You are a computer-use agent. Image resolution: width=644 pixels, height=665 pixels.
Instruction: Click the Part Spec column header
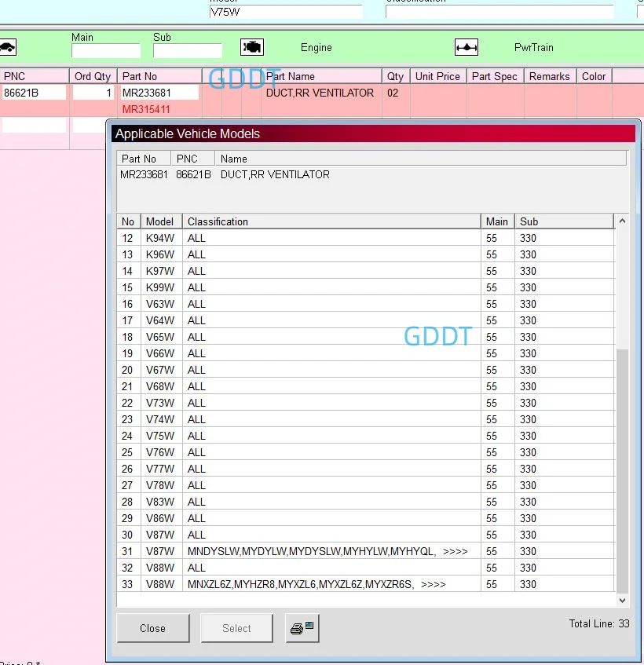(495, 76)
